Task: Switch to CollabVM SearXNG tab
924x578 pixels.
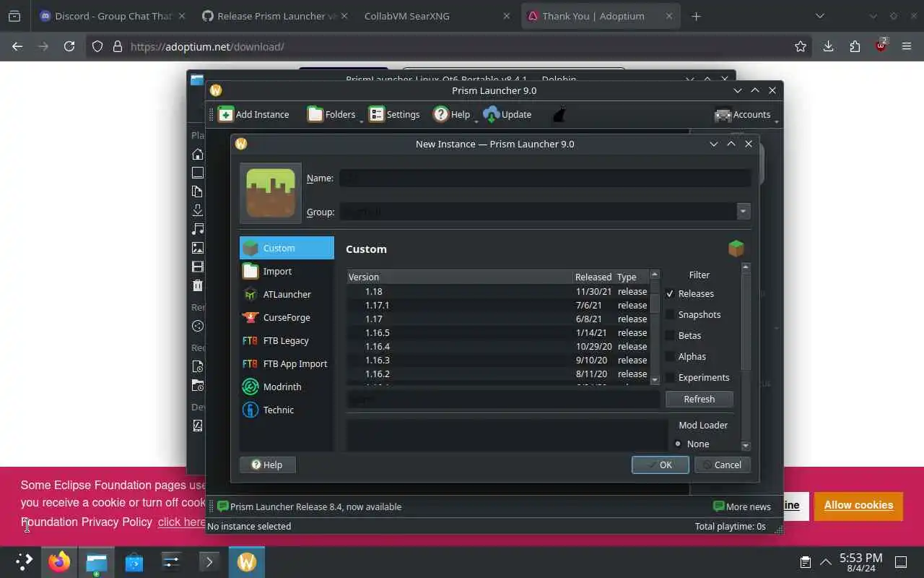Action: (438, 16)
